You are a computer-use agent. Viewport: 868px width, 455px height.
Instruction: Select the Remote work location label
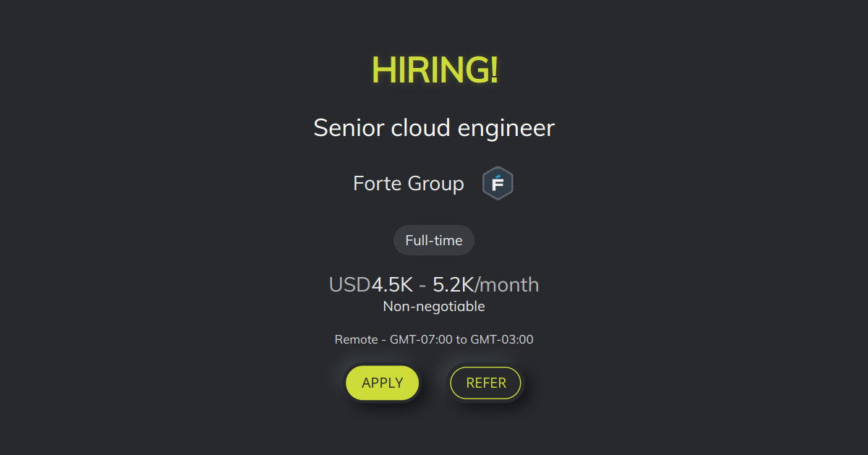click(358, 339)
